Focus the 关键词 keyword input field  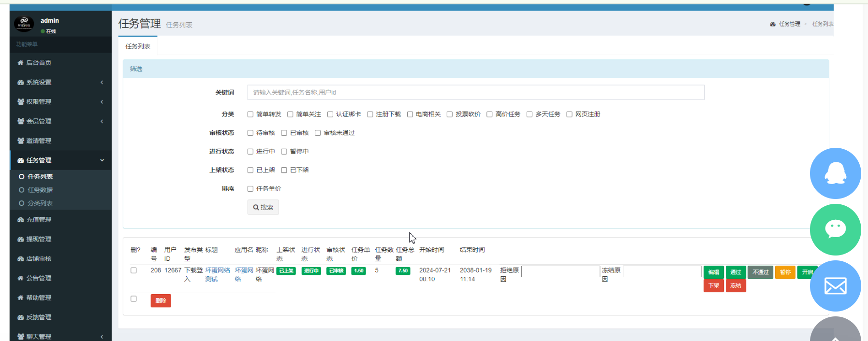coord(476,92)
